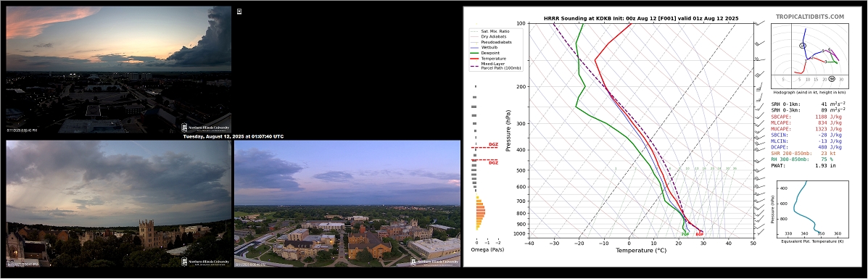
Task: Click the broken image placeholder icon
Action: point(239,11)
